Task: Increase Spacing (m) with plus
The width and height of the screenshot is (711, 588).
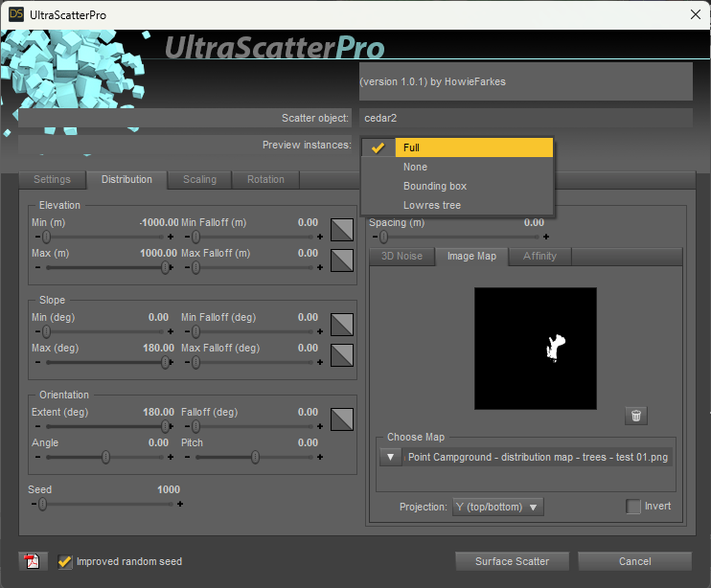Action: coord(546,237)
